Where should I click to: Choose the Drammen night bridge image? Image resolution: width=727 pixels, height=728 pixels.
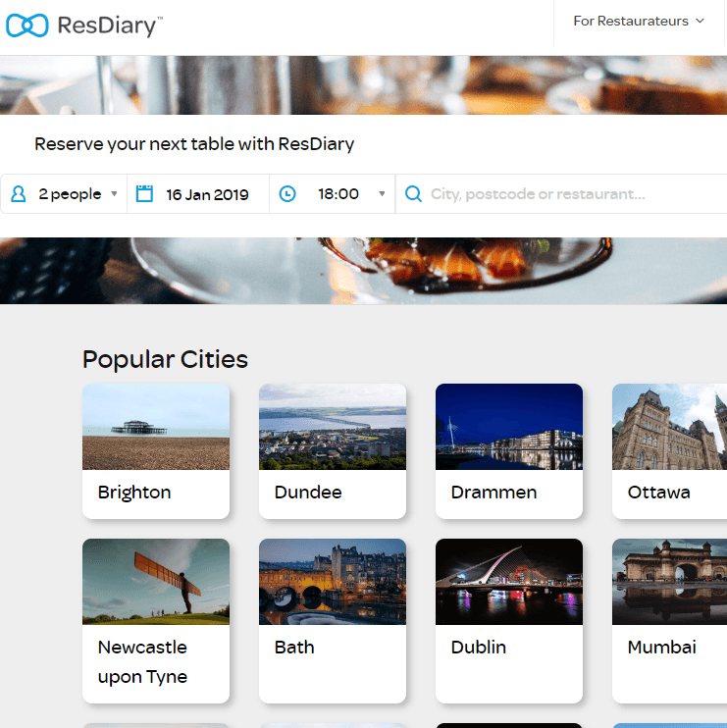click(x=509, y=427)
